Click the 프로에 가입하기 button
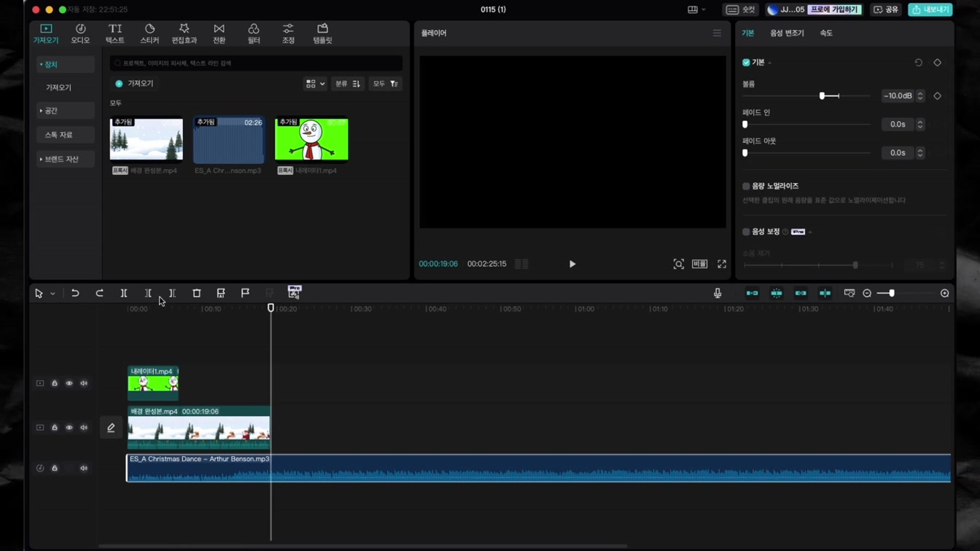Screen dimensions: 980x551 [834, 9]
